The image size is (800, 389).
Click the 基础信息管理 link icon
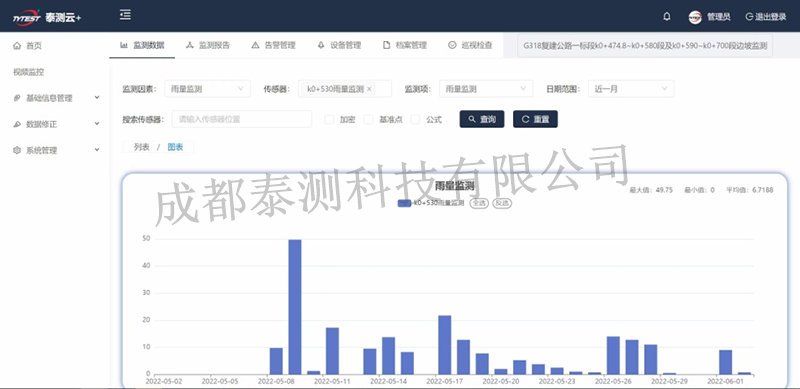click(x=17, y=98)
